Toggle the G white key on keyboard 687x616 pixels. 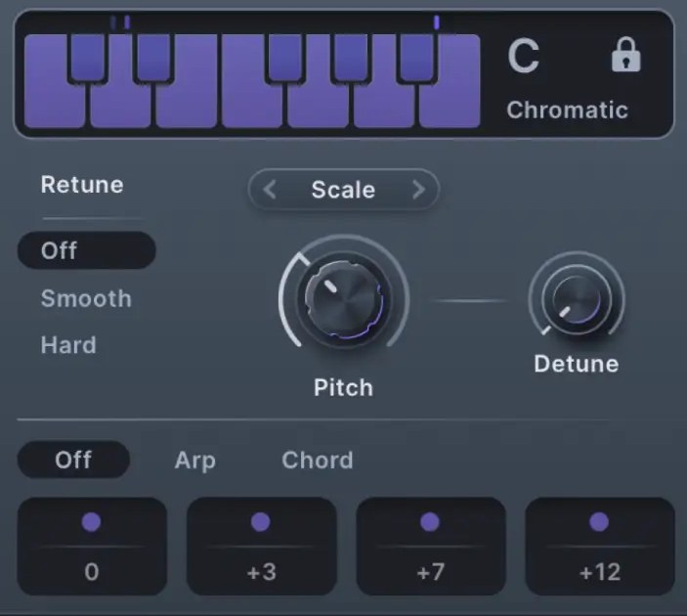coord(318,106)
